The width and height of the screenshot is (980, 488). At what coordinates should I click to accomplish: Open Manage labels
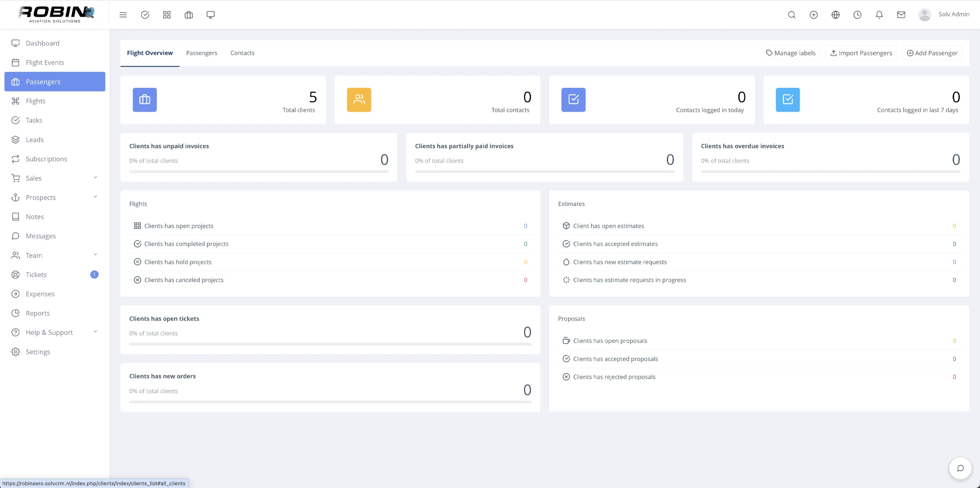pos(790,53)
